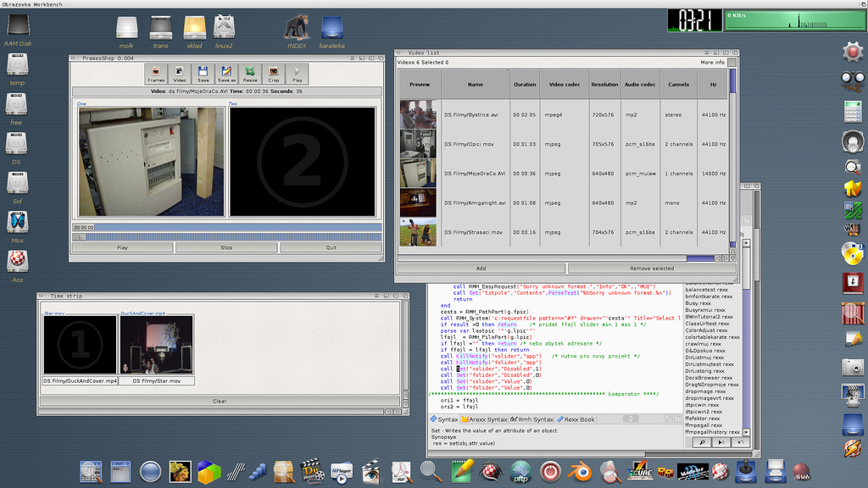The width and height of the screenshot is (868, 488).
Task: Click the frame position slider in FramesShop
Action: (227, 237)
